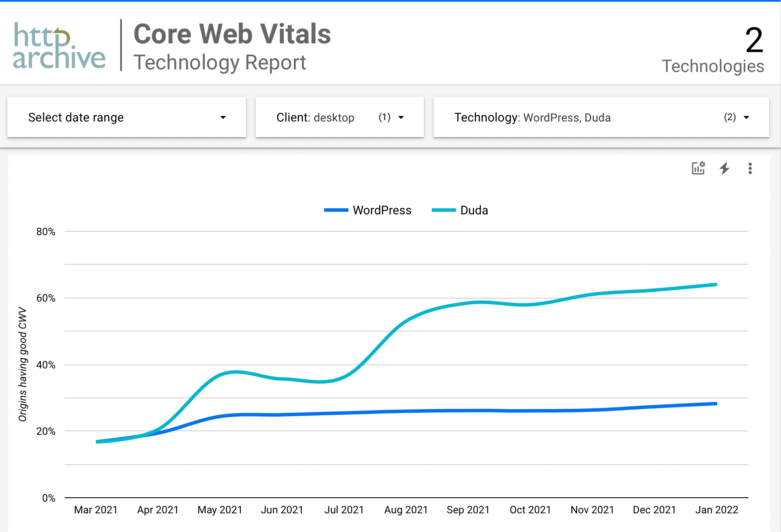Expand the Client: desktop filter
This screenshot has height=532, width=781.
click(339, 117)
